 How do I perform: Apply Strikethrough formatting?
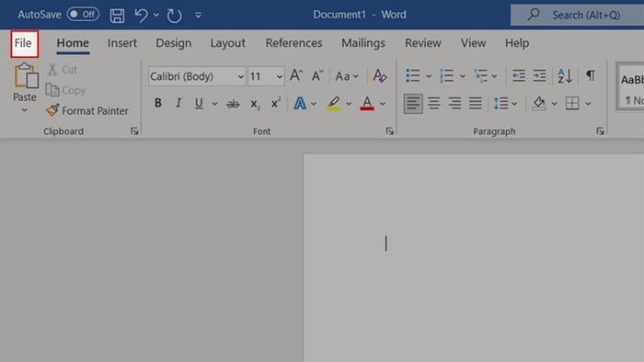click(x=233, y=104)
